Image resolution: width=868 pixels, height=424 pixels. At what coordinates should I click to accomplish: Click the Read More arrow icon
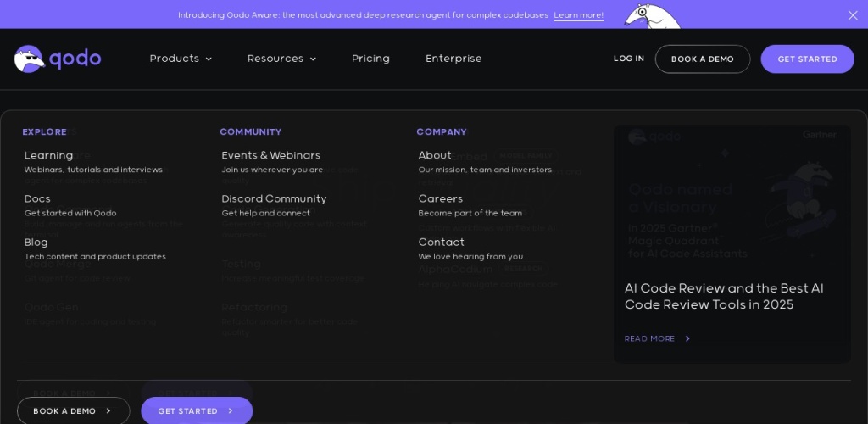coord(687,339)
